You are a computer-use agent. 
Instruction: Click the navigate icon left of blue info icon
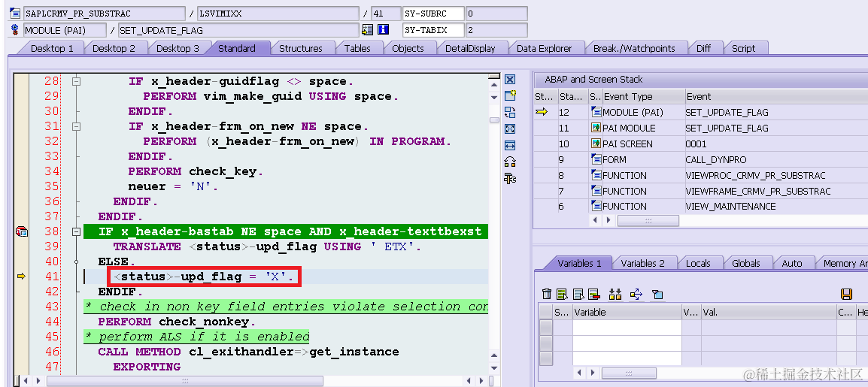tap(368, 30)
